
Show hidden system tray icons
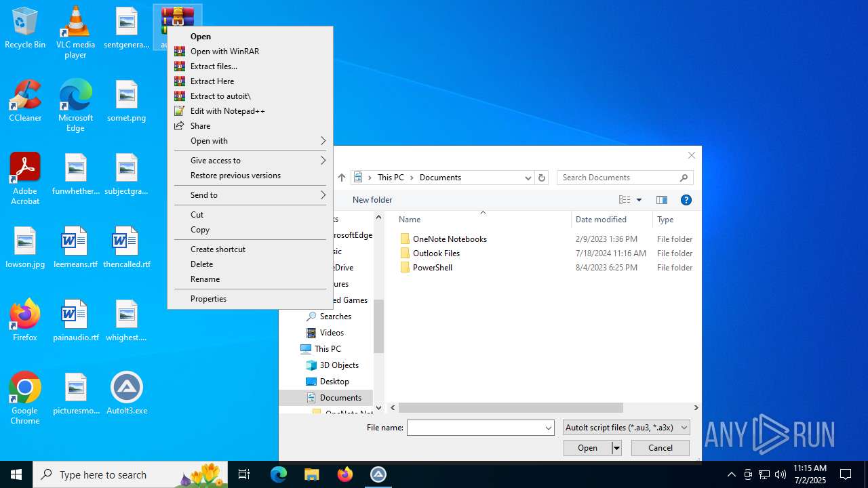[731, 474]
